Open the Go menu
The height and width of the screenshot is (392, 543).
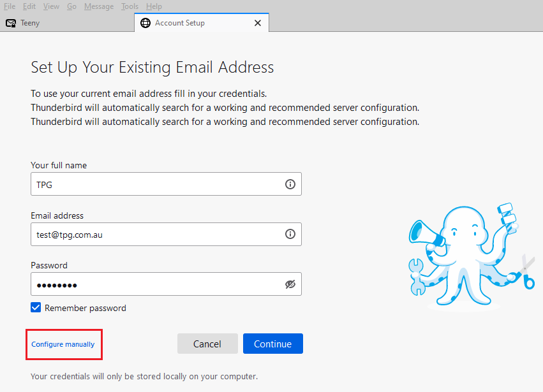[x=71, y=6]
